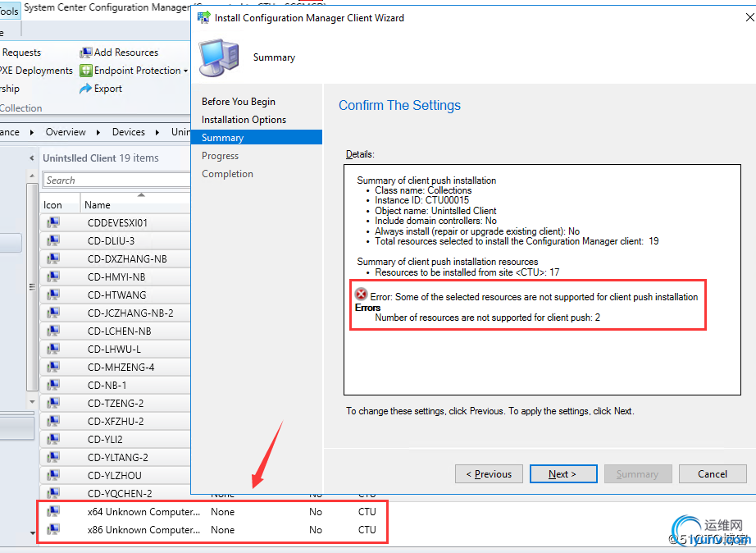The width and height of the screenshot is (756, 553).
Task: Select device icon for CDDEVESXI01
Action: point(53,222)
